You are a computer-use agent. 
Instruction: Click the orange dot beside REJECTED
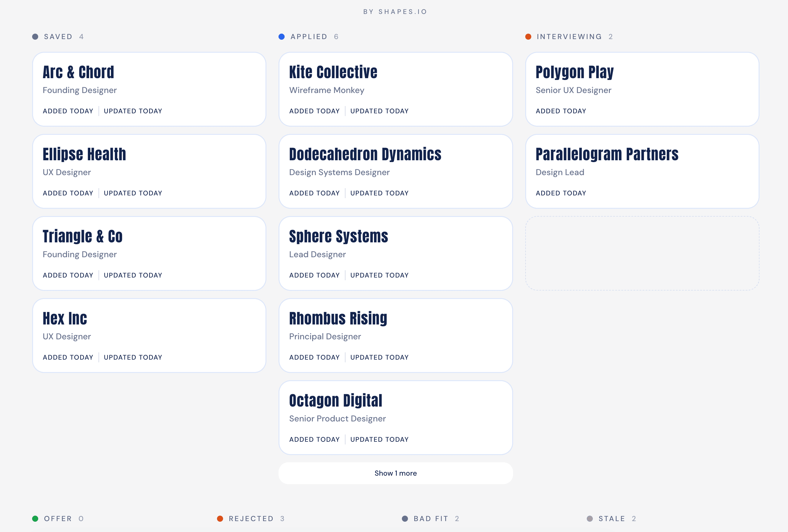tap(220, 518)
